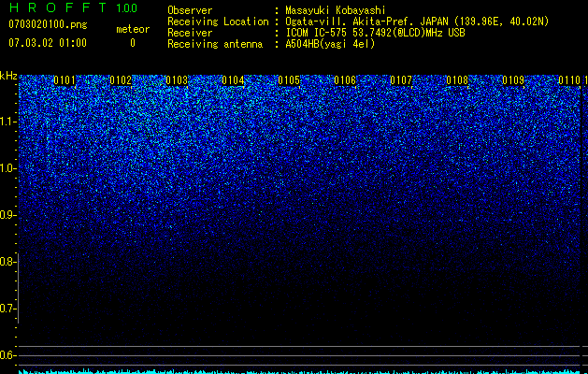Viewport: 588px width, 374px height.
Task: Click the Receiving Location label
Action: click(218, 22)
